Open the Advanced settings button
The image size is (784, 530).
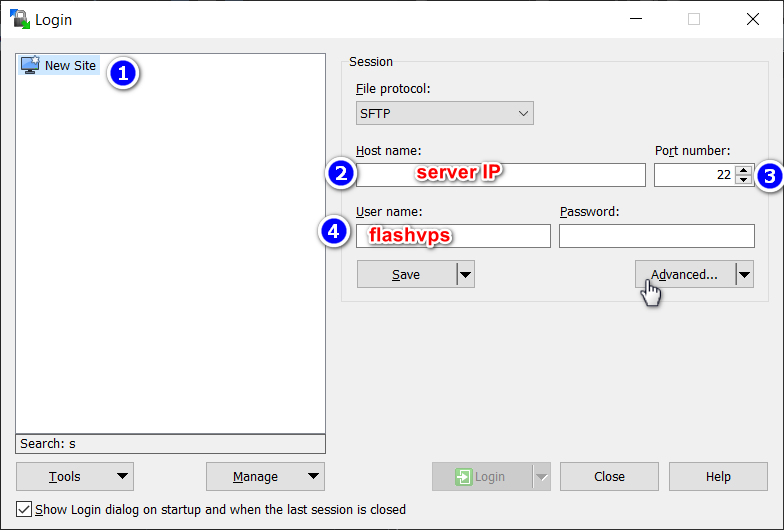[684, 275]
